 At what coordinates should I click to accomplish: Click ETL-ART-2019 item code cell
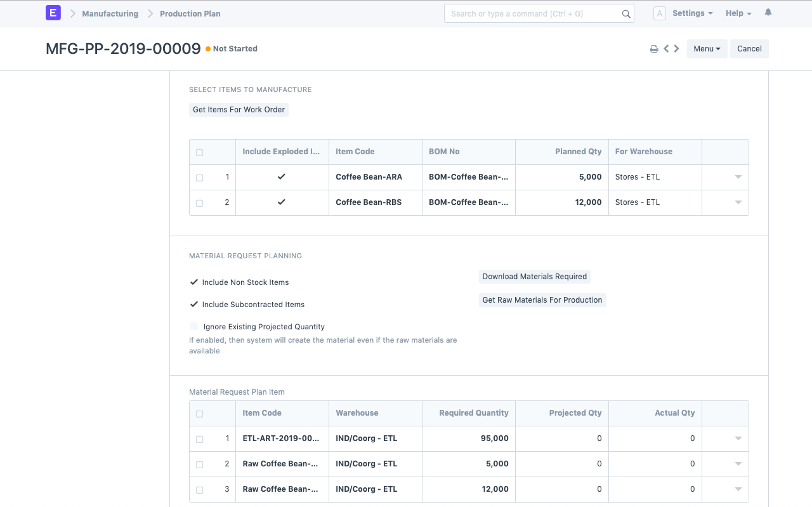pyautogui.click(x=282, y=438)
